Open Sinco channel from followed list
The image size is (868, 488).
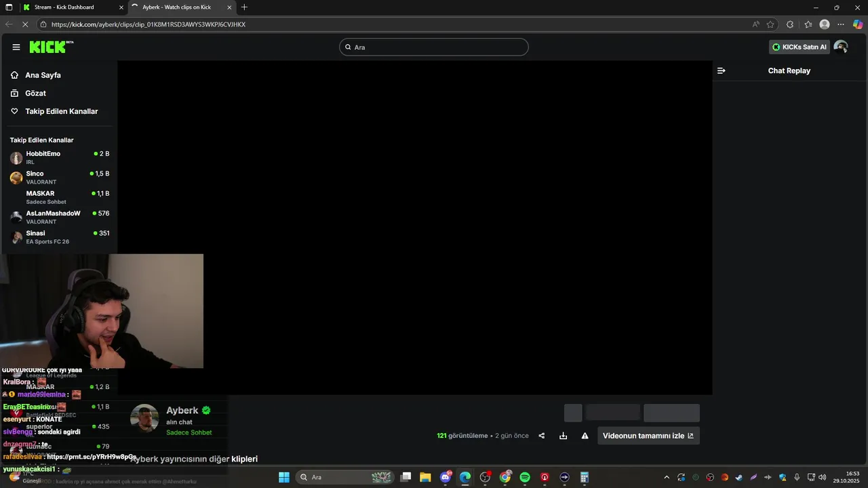(60, 178)
